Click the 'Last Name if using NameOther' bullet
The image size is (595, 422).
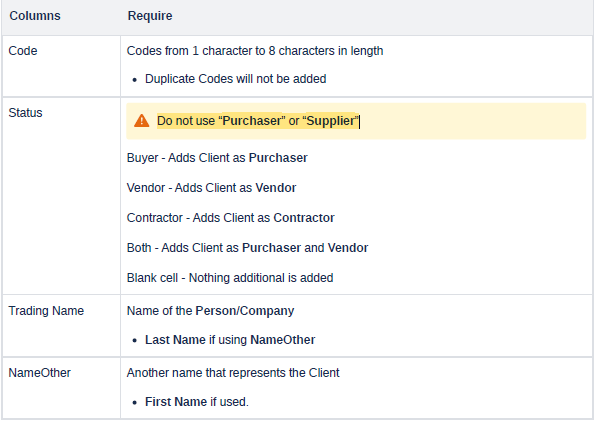pos(230,340)
